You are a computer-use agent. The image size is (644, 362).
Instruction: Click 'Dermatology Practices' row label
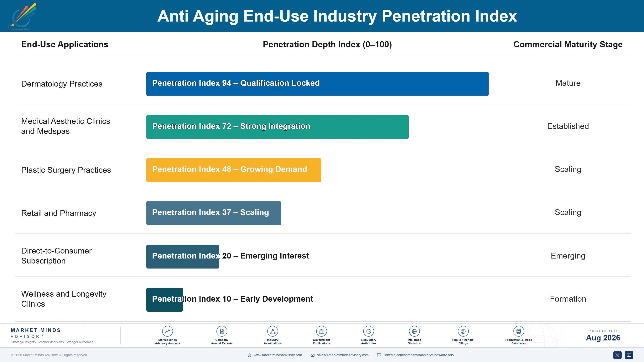pyautogui.click(x=62, y=84)
